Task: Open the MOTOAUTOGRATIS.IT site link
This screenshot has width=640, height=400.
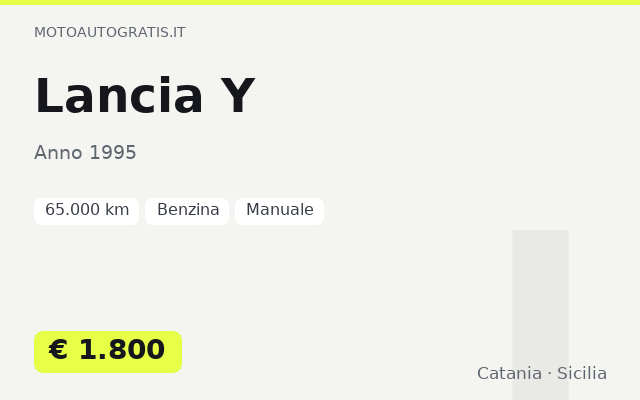Action: point(110,32)
